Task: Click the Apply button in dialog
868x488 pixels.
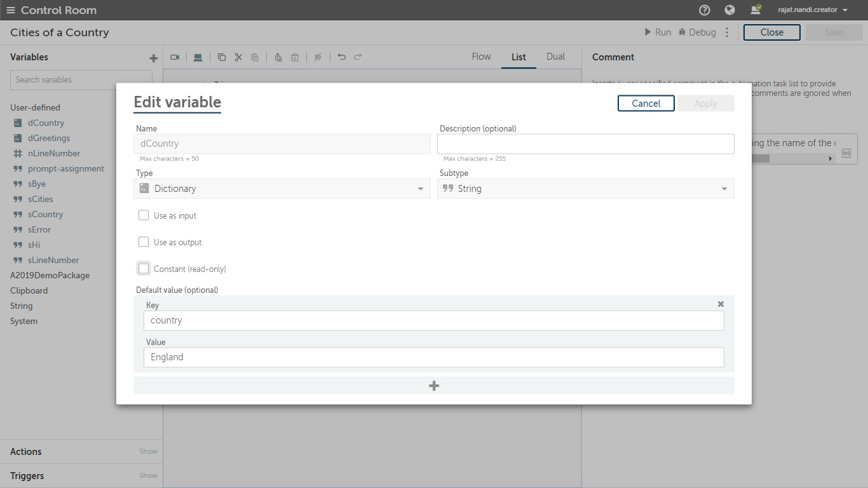Action: (705, 104)
